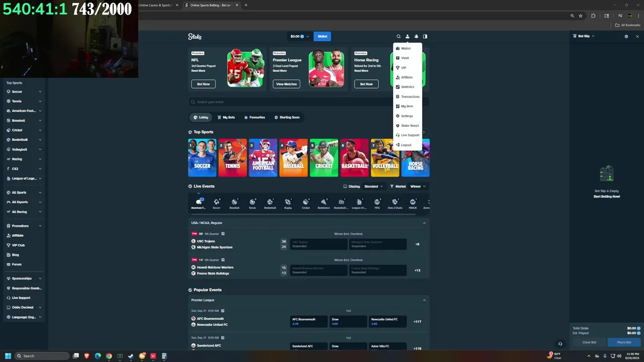Image resolution: width=644 pixels, height=362 pixels.
Task: Bet on AFC Bournemouth at 2.39
Action: click(309, 321)
